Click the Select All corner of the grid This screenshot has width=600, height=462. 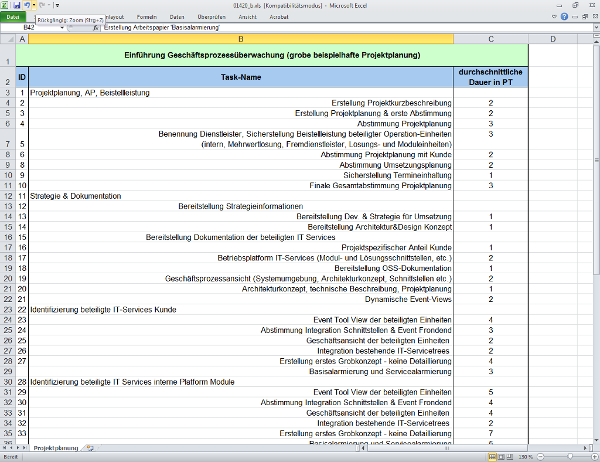point(7,39)
